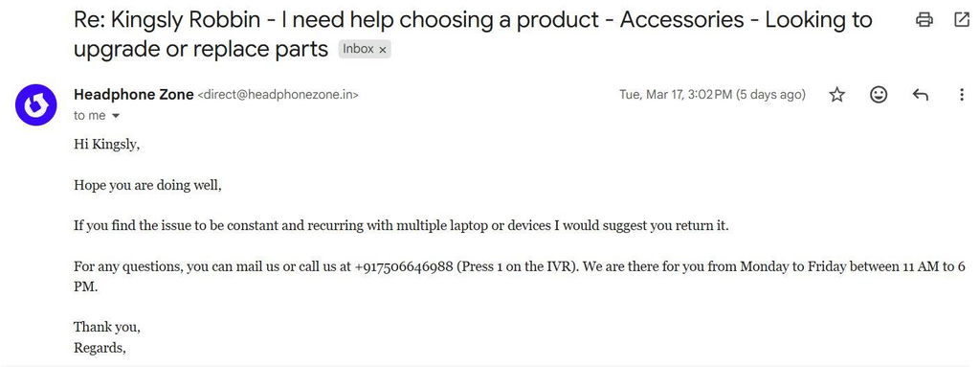
Task: Star this Headphone Zone message
Action: click(x=836, y=95)
